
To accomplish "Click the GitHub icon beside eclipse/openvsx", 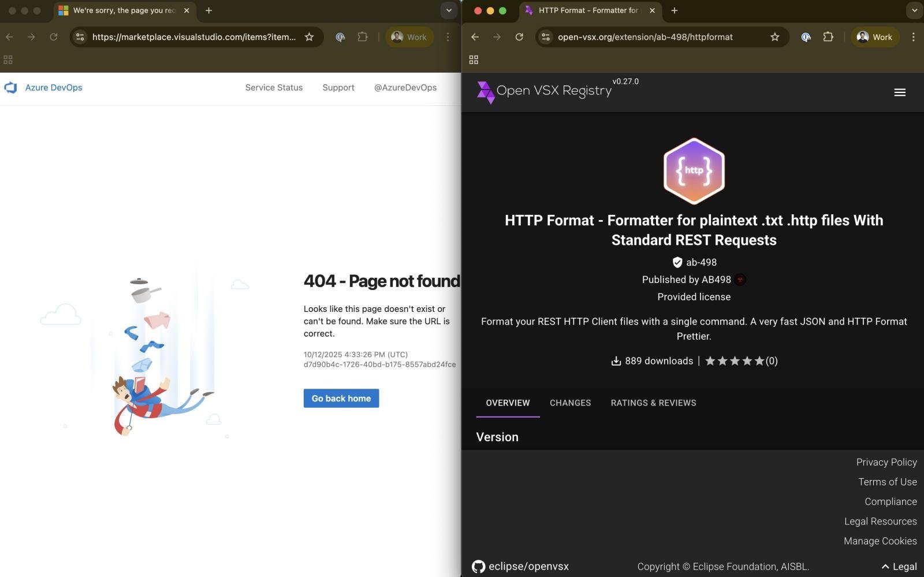I will [478, 566].
